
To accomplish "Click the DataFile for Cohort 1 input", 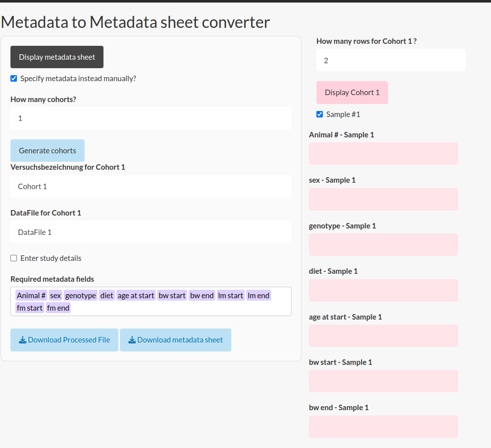I will (x=151, y=232).
